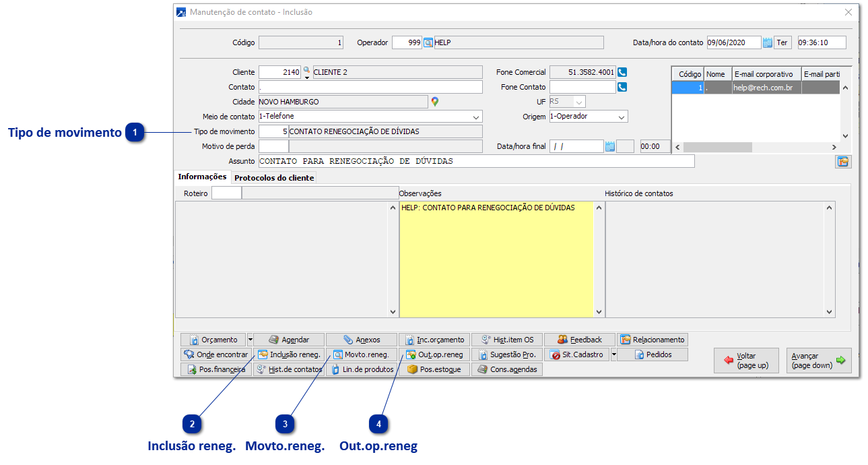Click the Tipo de movimento code field

(273, 131)
